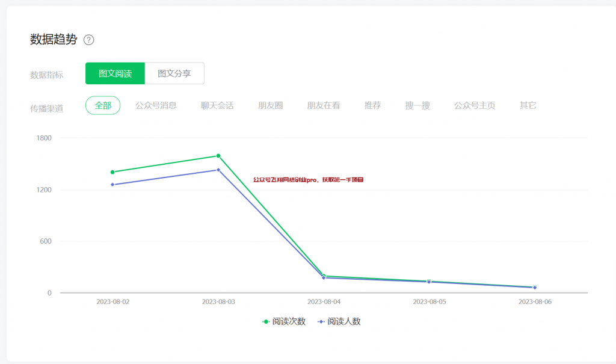Open the 数据趋势 help question mark icon
616x364 pixels.
click(x=90, y=39)
